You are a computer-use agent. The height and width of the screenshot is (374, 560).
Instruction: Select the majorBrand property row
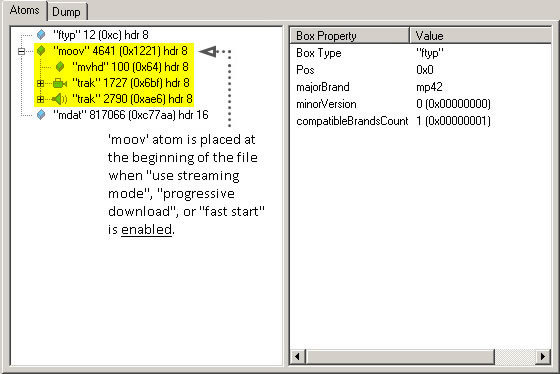point(421,87)
